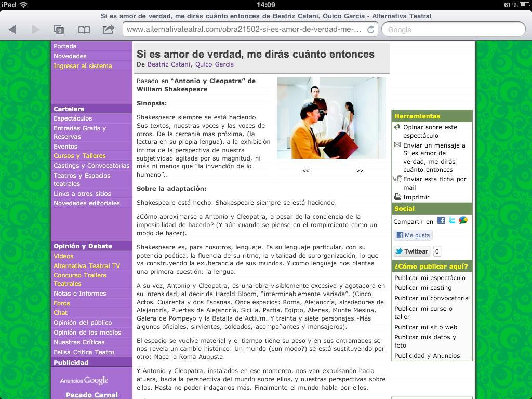532x399 pixels.
Task: Click Enviar esta ficha por mail
Action: (x=435, y=183)
